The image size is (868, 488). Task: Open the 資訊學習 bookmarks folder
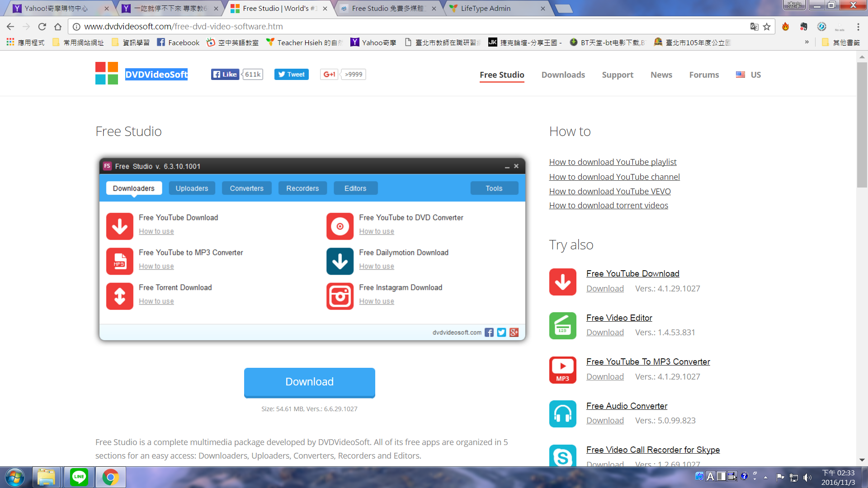pyautogui.click(x=131, y=42)
